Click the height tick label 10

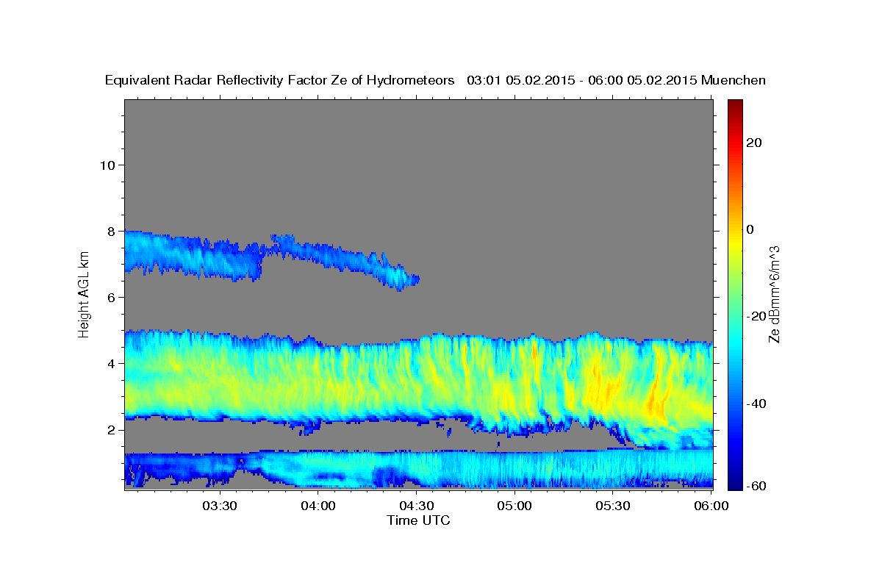pos(107,165)
